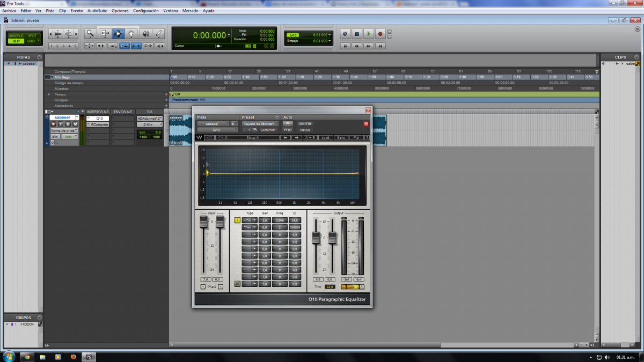Viewport: 644px width, 362px height.
Task: Click band 1 Freq field showing 22046
Action: pyautogui.click(x=280, y=220)
